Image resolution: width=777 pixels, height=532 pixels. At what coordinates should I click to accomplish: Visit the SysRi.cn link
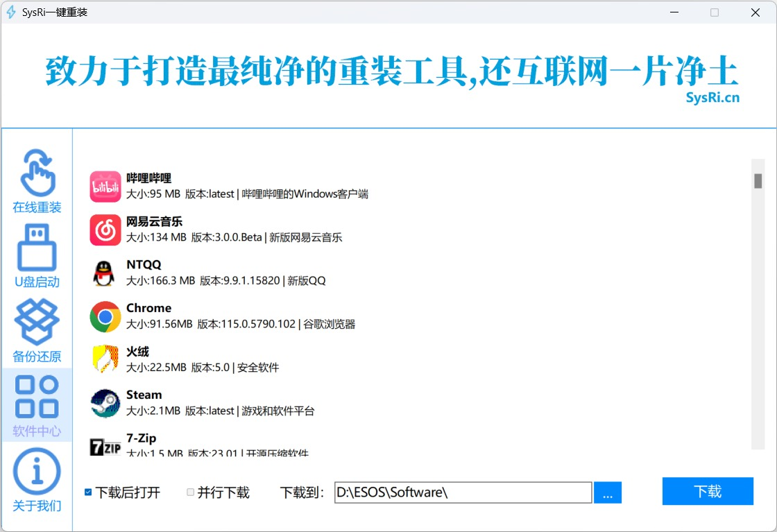click(713, 97)
